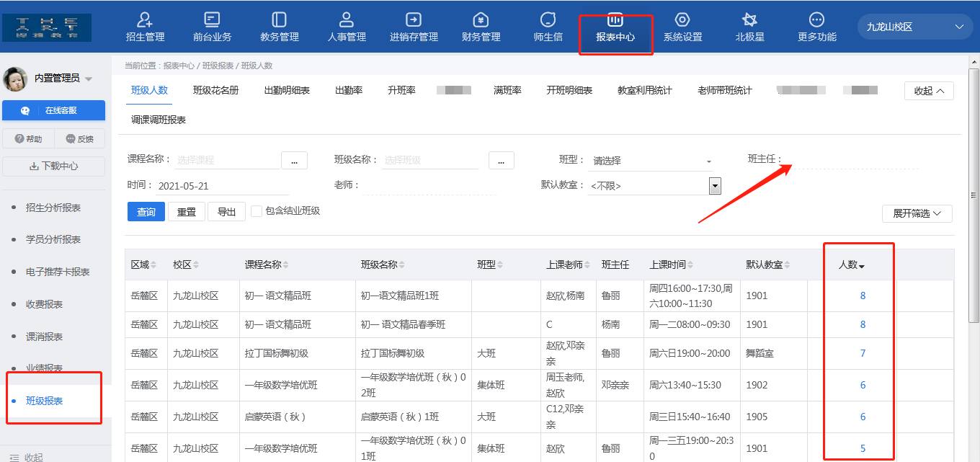The image size is (980, 462).
Task: Open 系统设置 module
Action: point(682,27)
